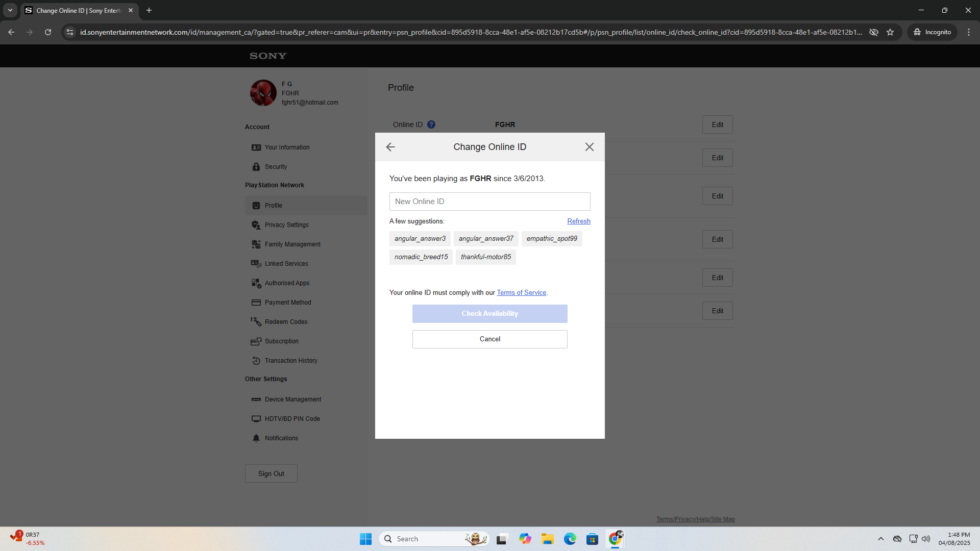Close the Change Online ID browser tab
Image resolution: width=980 pixels, height=551 pixels.
click(131, 10)
